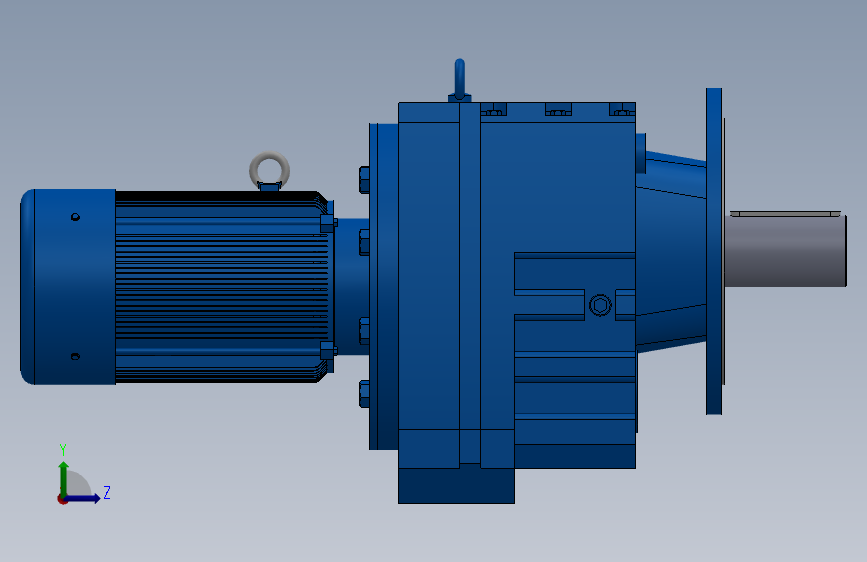Select the gray lifting eye ring on motor
Image resolution: width=867 pixels, height=562 pixels.
(x=269, y=170)
